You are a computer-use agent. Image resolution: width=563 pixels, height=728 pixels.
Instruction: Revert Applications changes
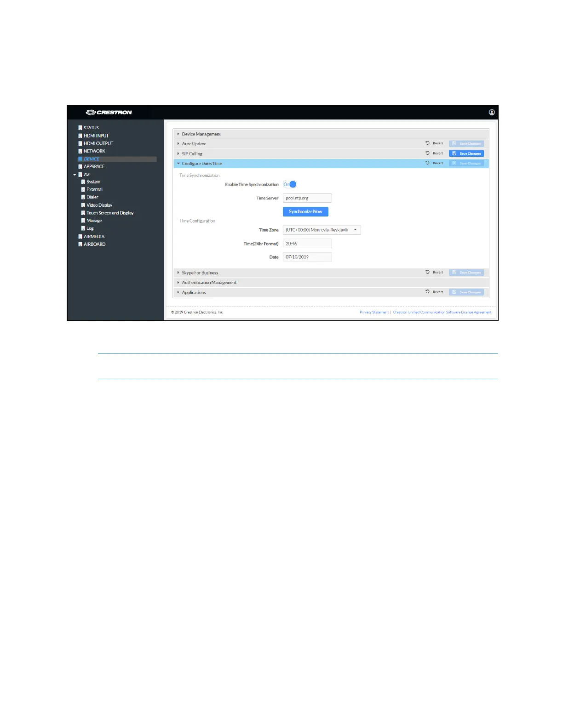tap(434, 292)
